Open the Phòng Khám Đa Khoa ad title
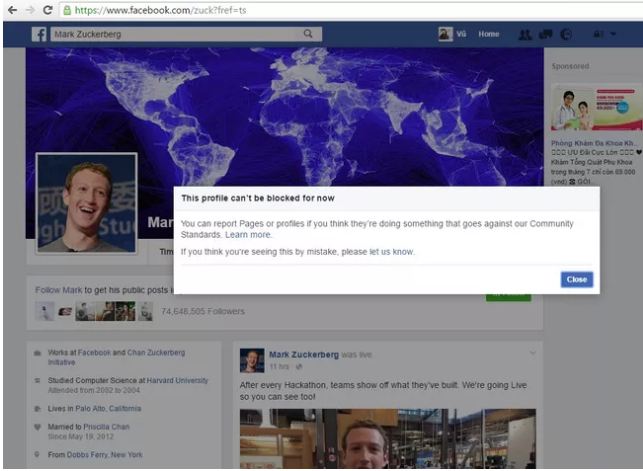The width and height of the screenshot is (643, 471). [594, 143]
